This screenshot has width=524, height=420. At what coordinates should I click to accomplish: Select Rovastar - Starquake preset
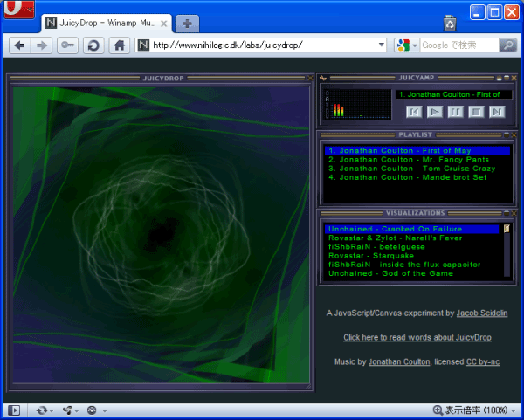[x=411, y=256]
